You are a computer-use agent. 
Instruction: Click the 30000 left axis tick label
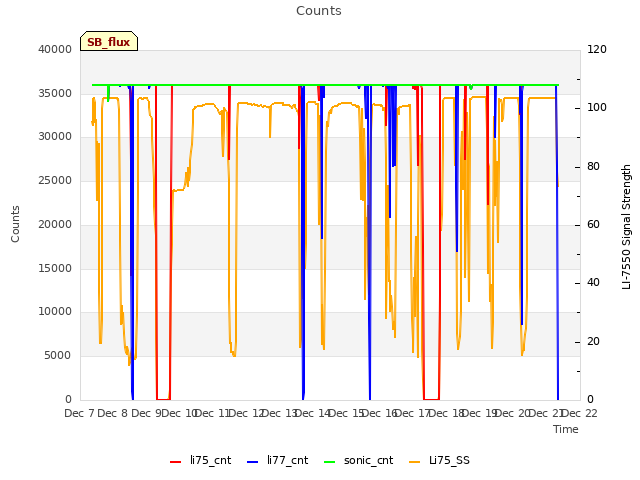pyautogui.click(x=55, y=137)
